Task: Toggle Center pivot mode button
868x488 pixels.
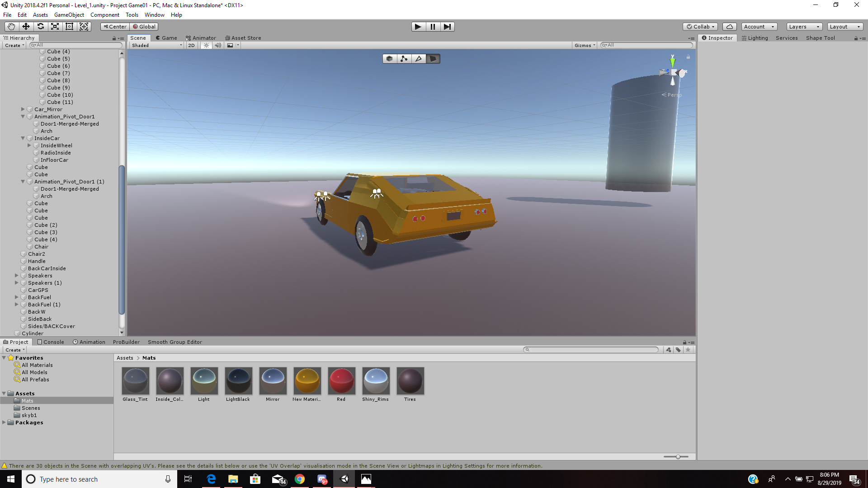Action: coord(115,27)
